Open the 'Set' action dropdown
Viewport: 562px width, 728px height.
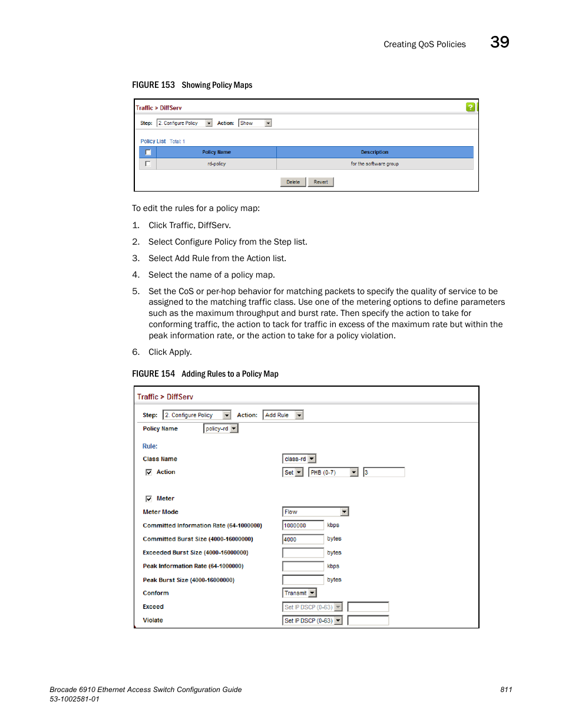293,472
